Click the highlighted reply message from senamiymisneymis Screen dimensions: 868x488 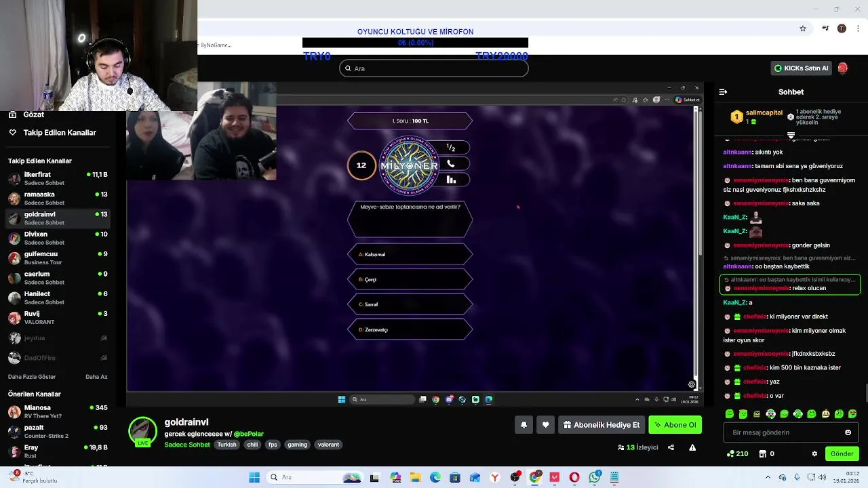tap(790, 284)
